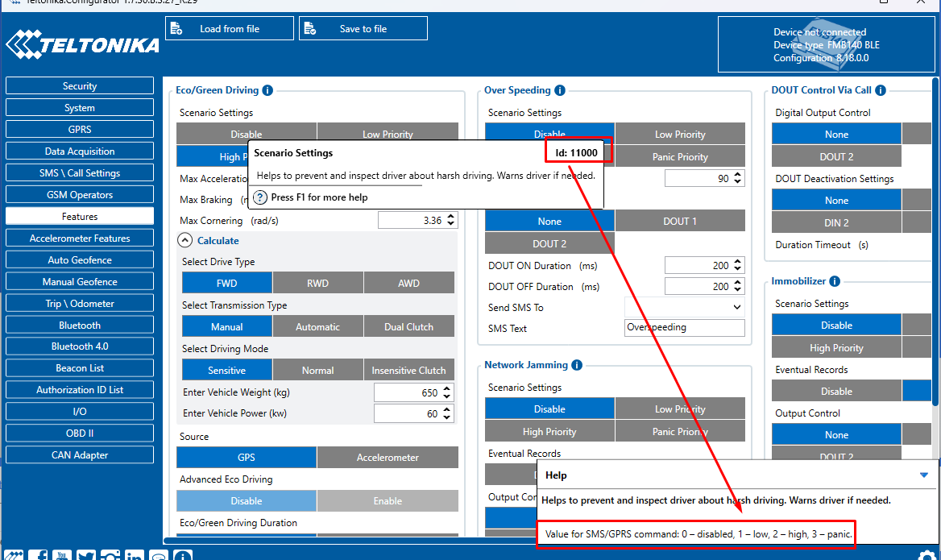Open SMS \ Call Settings
The height and width of the screenshot is (560, 941).
pyautogui.click(x=80, y=173)
